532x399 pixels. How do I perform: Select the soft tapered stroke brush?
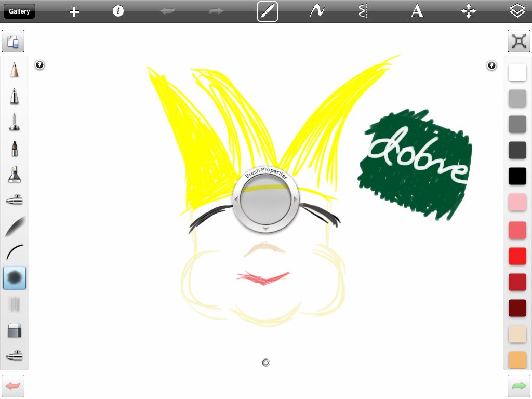coord(15,227)
